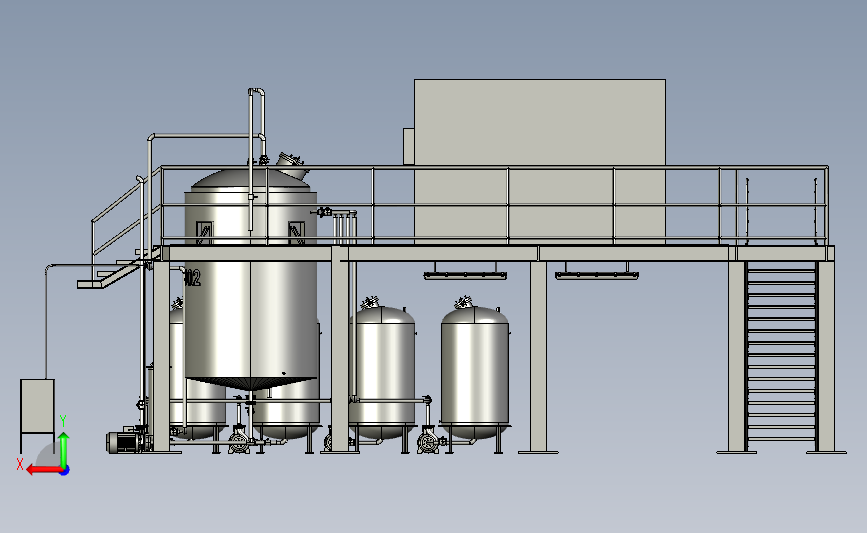Select the pump between the two right tanks

428,440
